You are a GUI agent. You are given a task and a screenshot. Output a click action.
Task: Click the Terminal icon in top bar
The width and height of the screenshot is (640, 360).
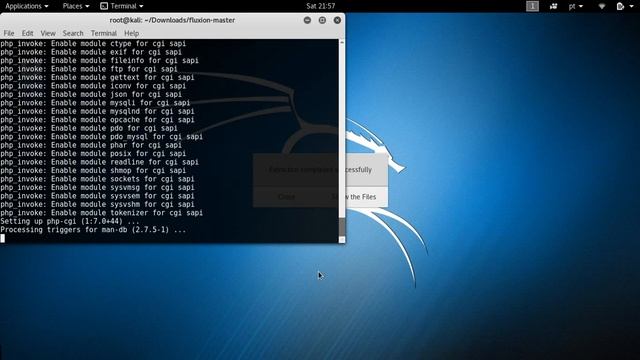pos(104,6)
